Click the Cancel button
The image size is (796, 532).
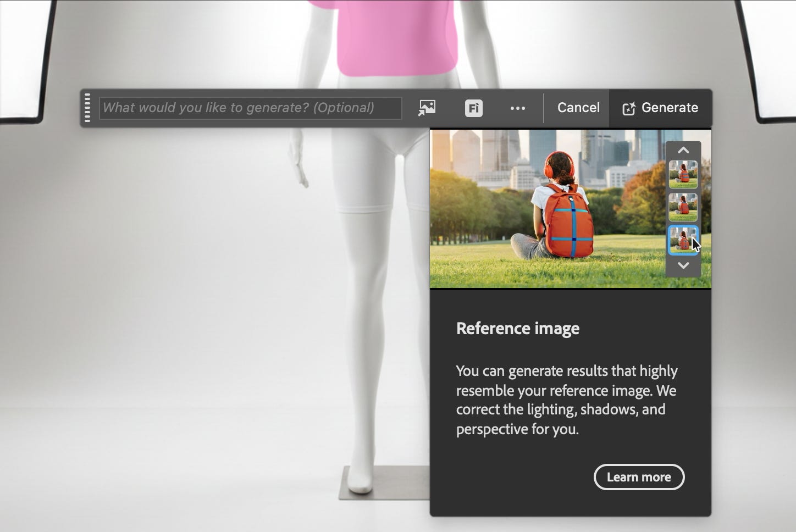[578, 108]
